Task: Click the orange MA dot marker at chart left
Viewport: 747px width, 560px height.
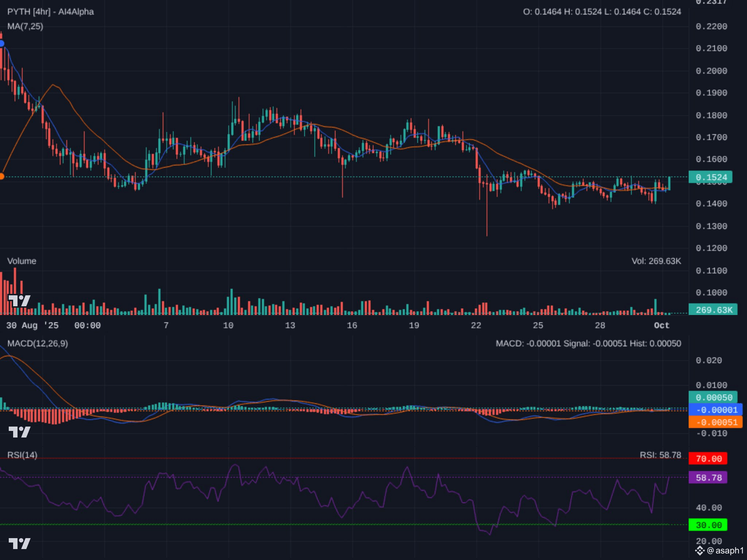Action: tap(2, 176)
